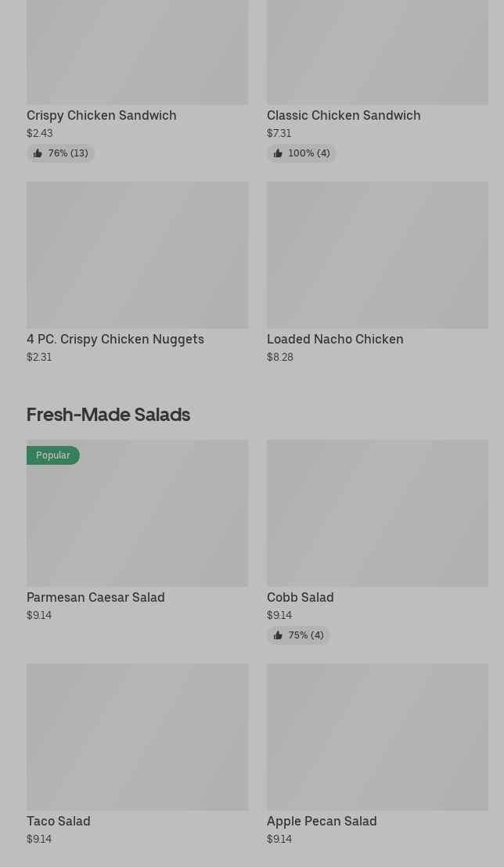Select the 4 PC. Crispy Chicken Nuggets photo
The height and width of the screenshot is (867, 504).
[137, 255]
